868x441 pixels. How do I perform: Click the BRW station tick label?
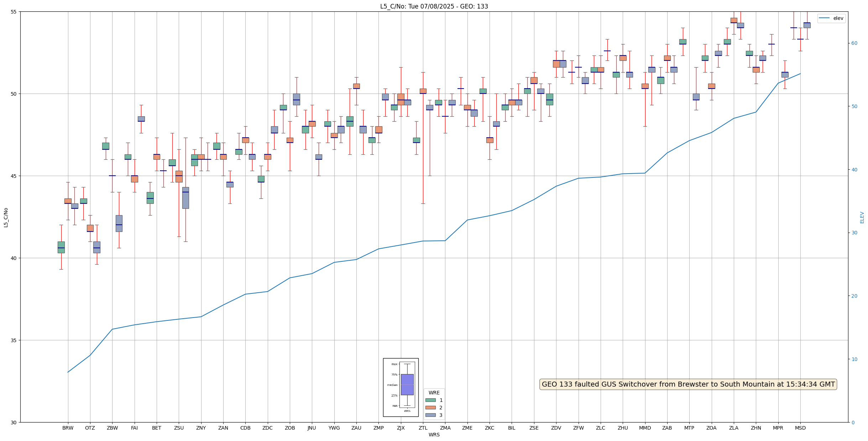click(68, 428)
